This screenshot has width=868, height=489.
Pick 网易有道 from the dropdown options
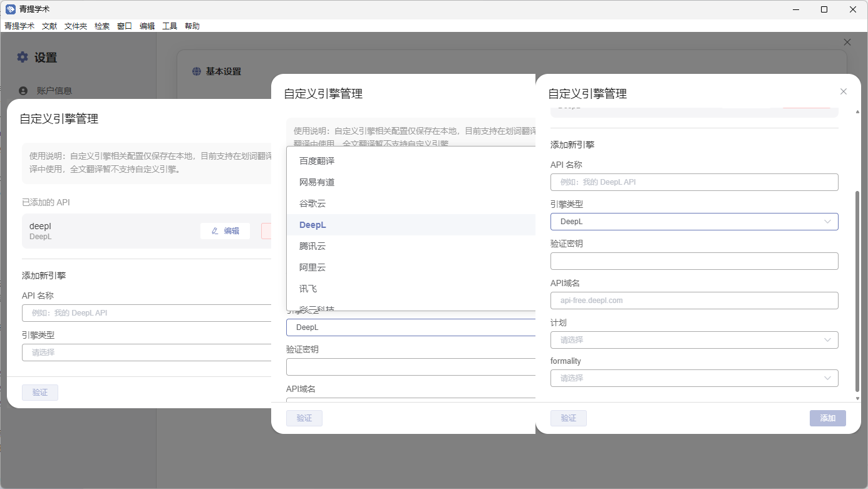pyautogui.click(x=317, y=182)
